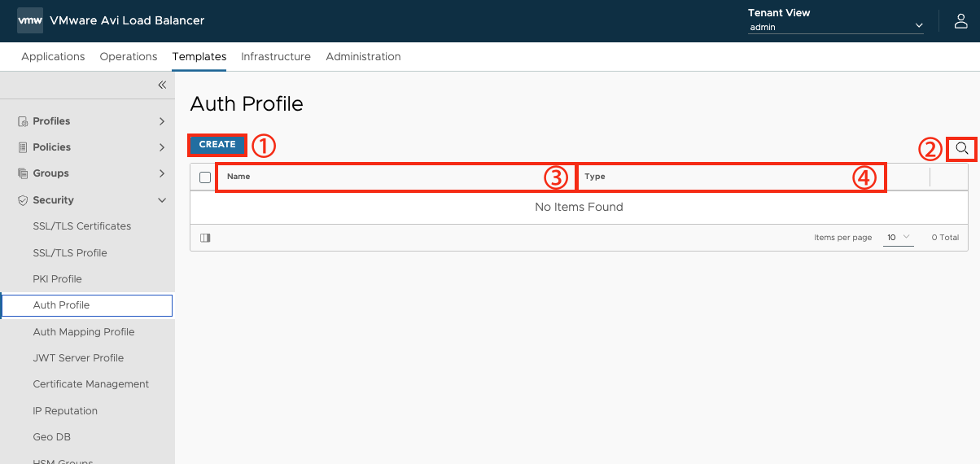Open JWT Server Profile in sidebar
The width and height of the screenshot is (980, 464).
point(78,357)
